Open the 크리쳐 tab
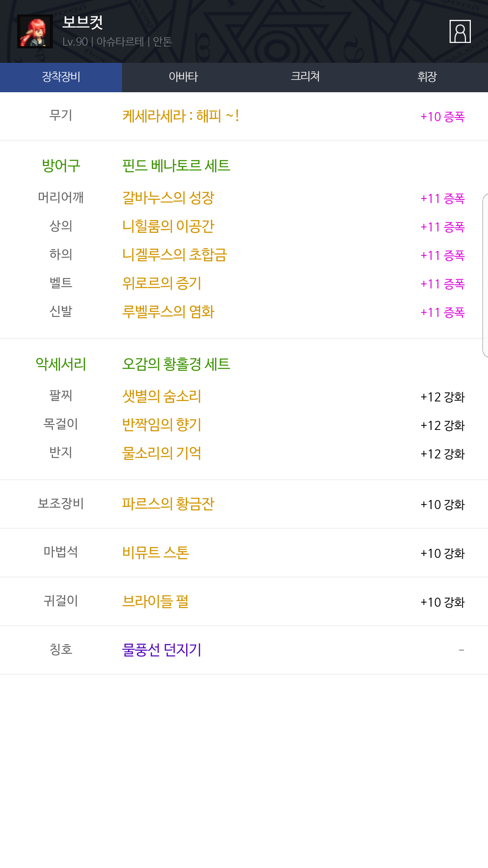This screenshot has width=488, height=868. (305, 77)
